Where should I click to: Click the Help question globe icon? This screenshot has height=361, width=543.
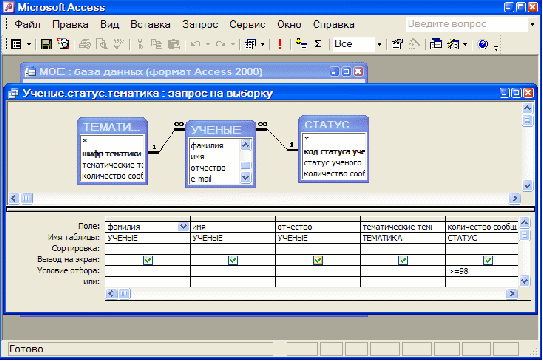pyautogui.click(x=483, y=44)
